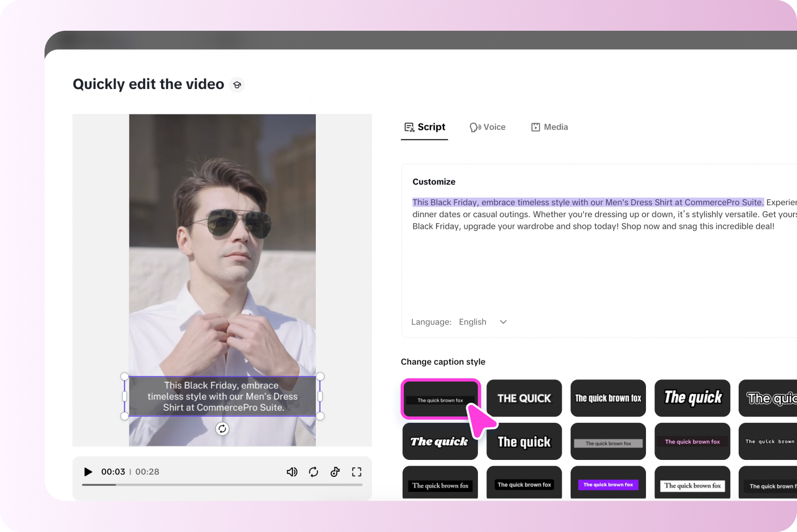Click the video progress bar

223,485
